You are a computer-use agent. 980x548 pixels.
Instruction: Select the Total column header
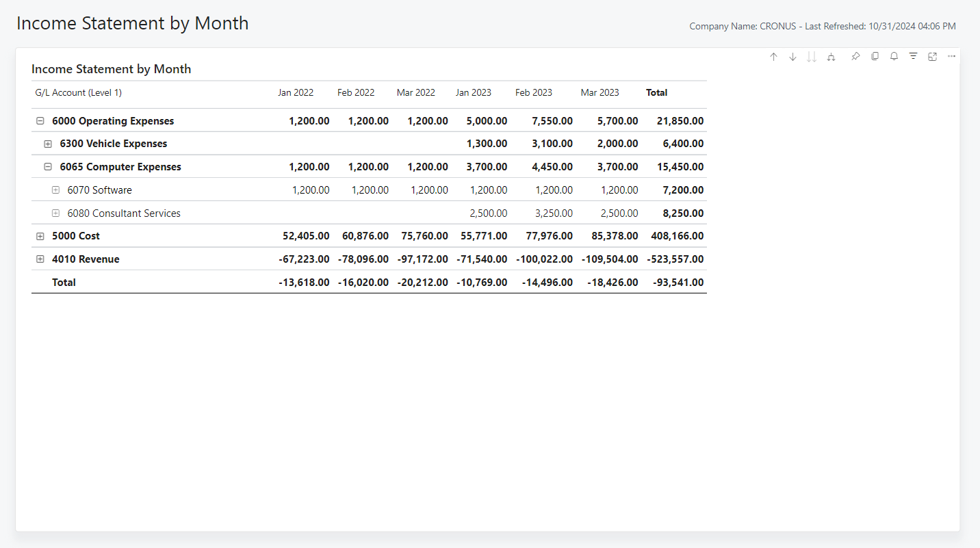point(656,92)
